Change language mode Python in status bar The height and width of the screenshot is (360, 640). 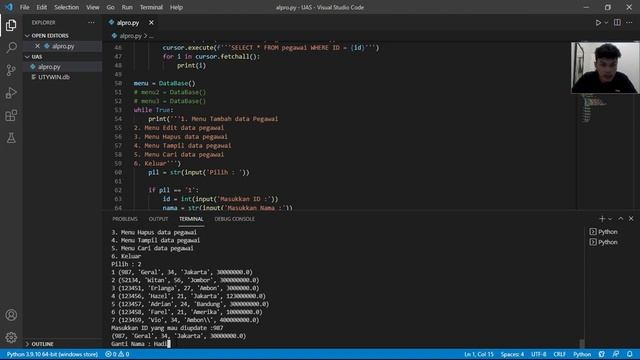click(582, 354)
